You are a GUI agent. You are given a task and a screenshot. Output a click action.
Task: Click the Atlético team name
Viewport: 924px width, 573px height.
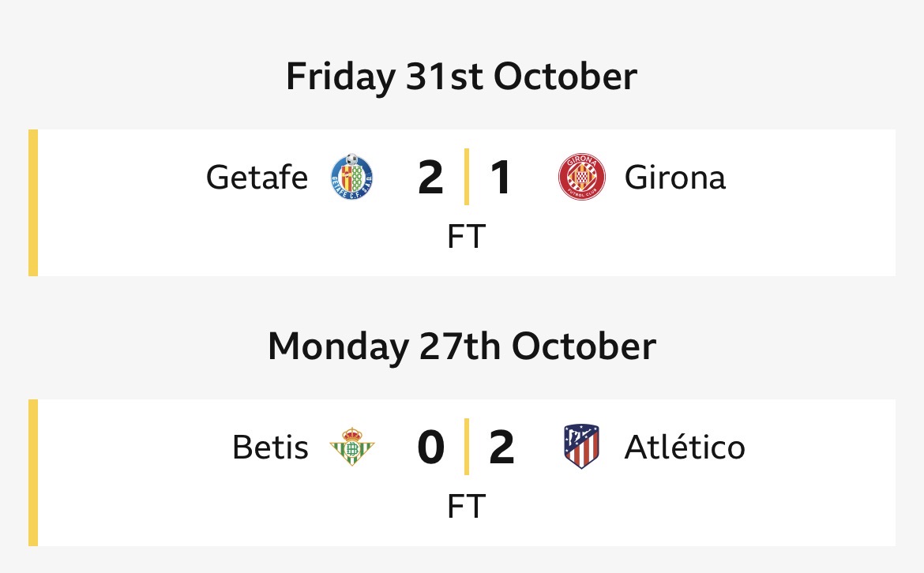[x=684, y=448]
